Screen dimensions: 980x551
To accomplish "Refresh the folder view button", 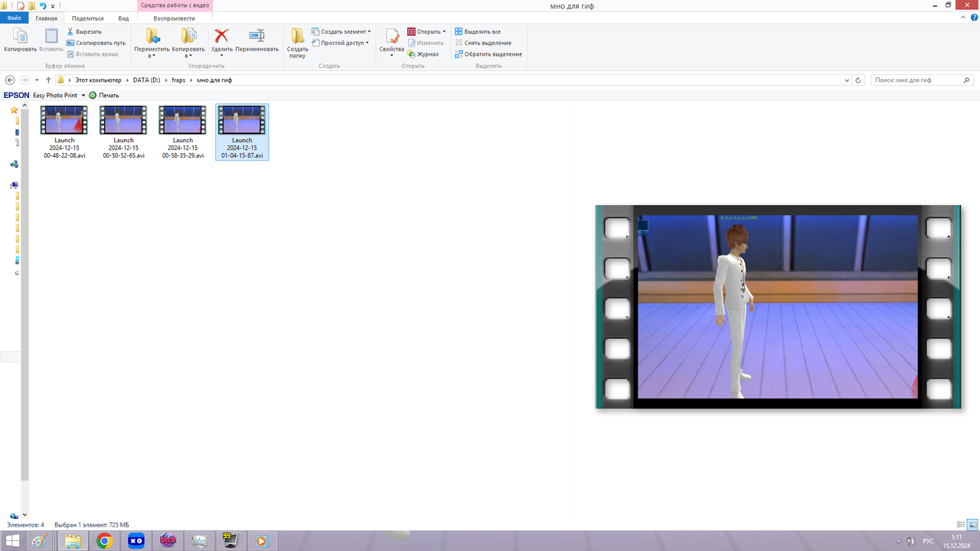I will point(858,80).
